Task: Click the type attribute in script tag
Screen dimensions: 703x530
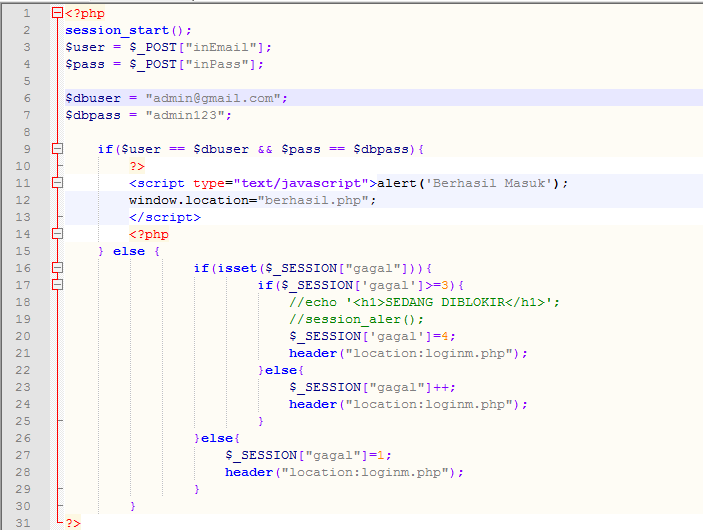Action: [209, 184]
